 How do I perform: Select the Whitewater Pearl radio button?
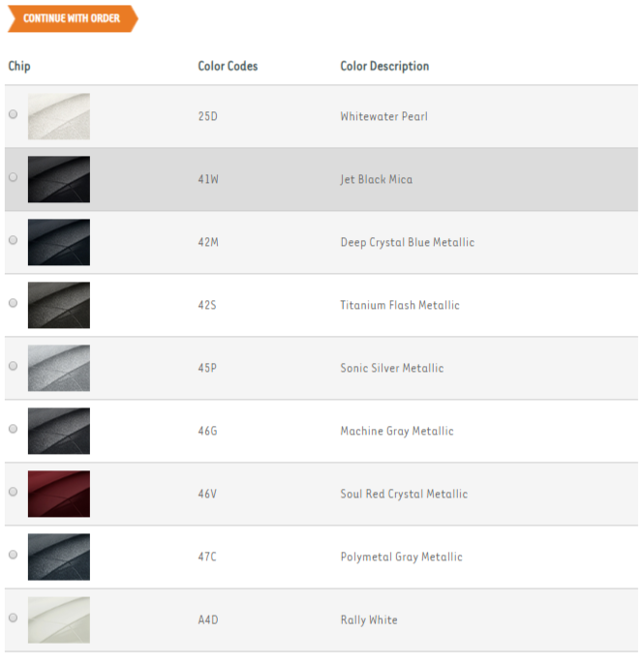tap(13, 114)
